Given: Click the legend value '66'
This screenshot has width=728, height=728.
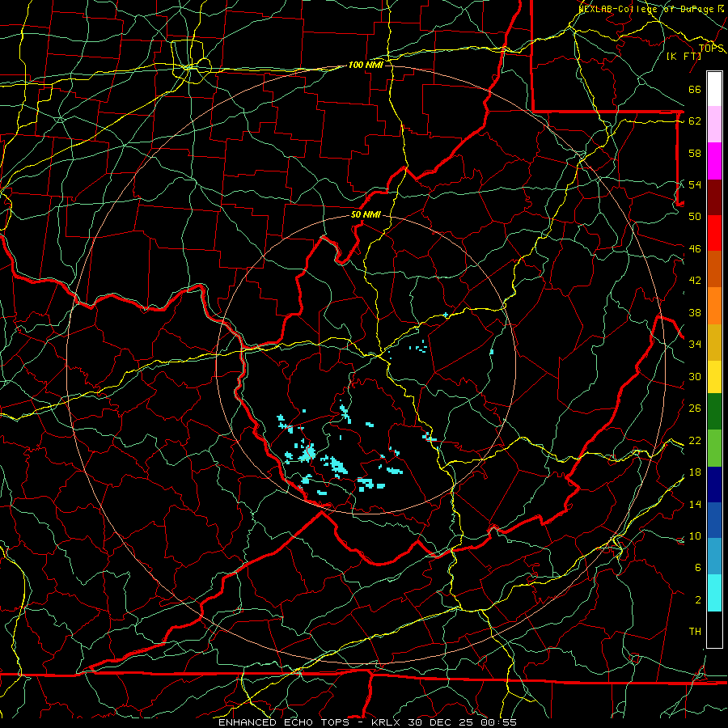Looking at the screenshot, I should (x=695, y=89).
